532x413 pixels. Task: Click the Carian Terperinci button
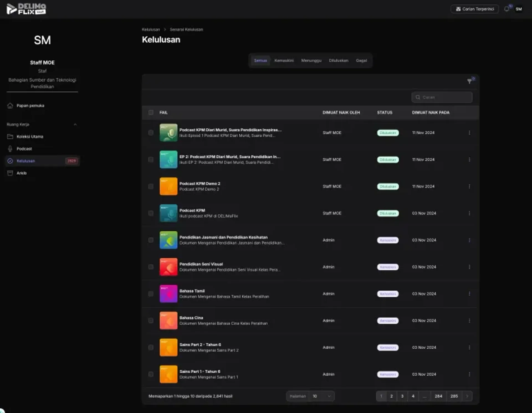click(475, 9)
